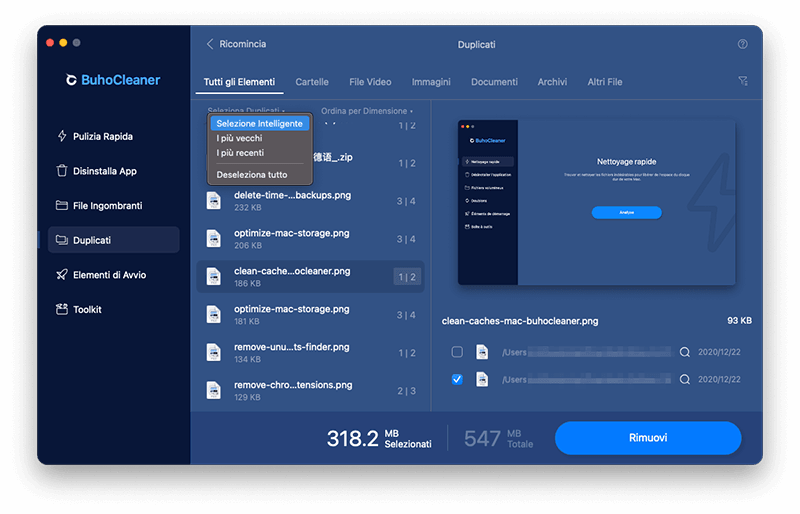Click file icon of 206 KB optimize-mac-storage.png
The width and height of the screenshot is (800, 514).
click(214, 238)
